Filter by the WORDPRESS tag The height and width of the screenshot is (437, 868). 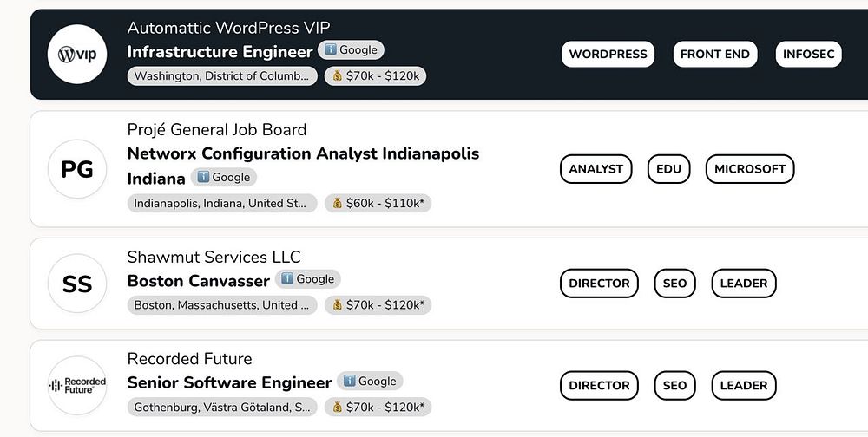608,54
